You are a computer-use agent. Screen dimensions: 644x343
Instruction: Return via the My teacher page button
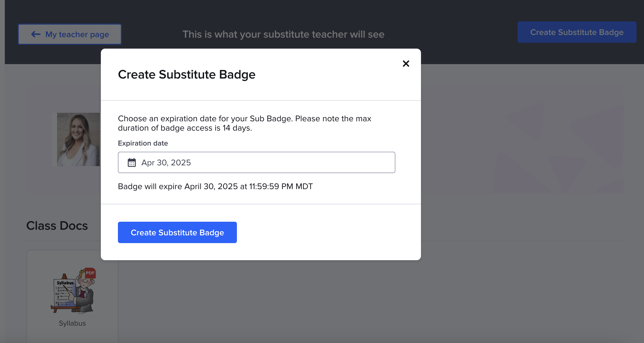[x=70, y=34]
